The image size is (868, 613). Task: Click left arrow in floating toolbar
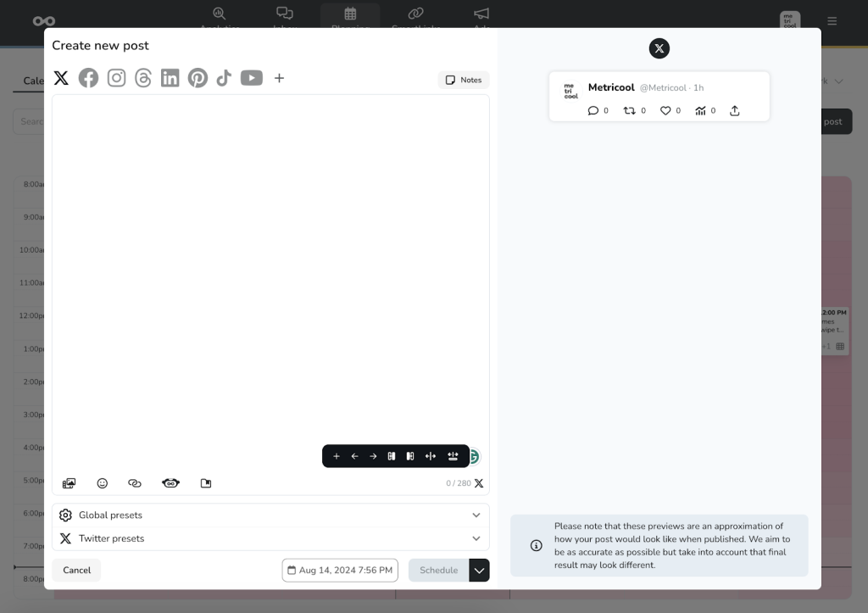click(355, 456)
